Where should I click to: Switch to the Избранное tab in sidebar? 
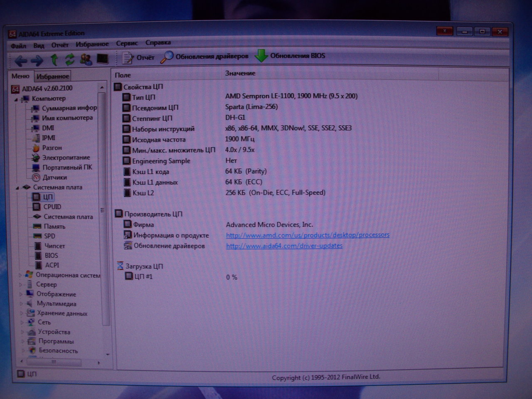(x=52, y=76)
